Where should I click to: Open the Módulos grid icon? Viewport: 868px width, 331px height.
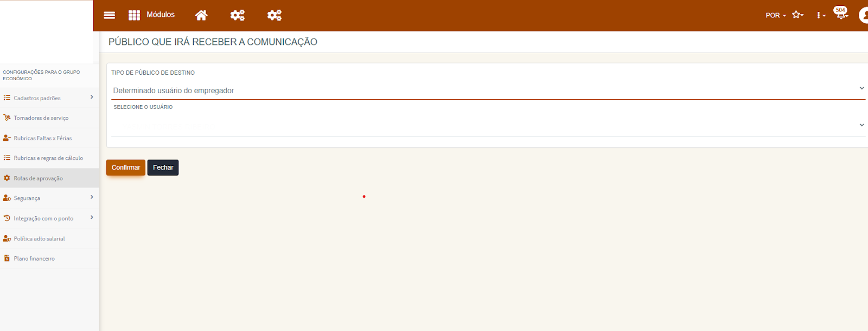coord(134,15)
